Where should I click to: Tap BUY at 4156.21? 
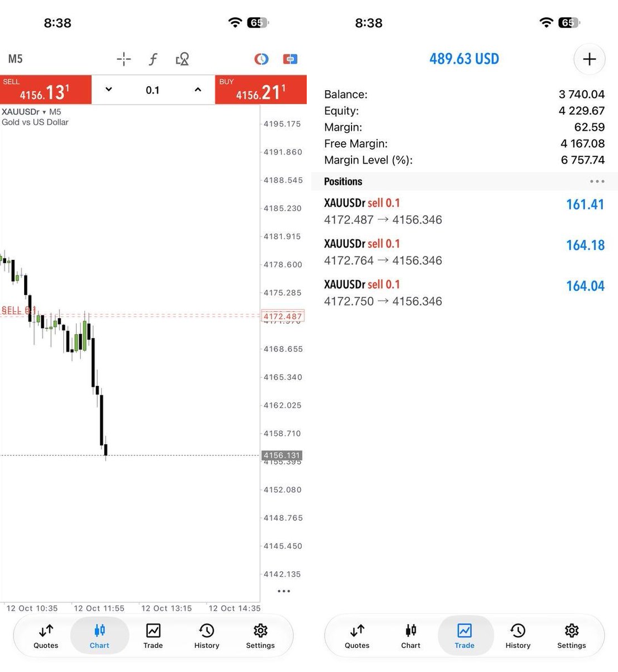[x=261, y=90]
